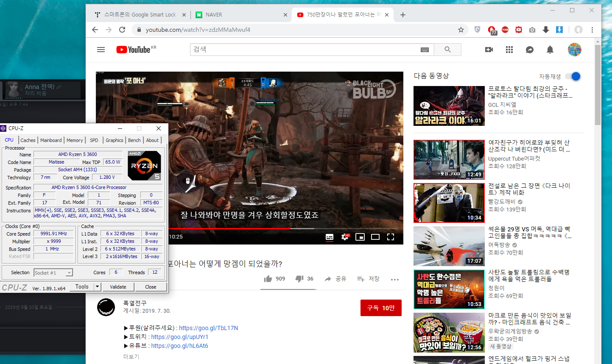Switch to Graphics tab in CPU-Z
The image size is (612, 364).
click(115, 140)
